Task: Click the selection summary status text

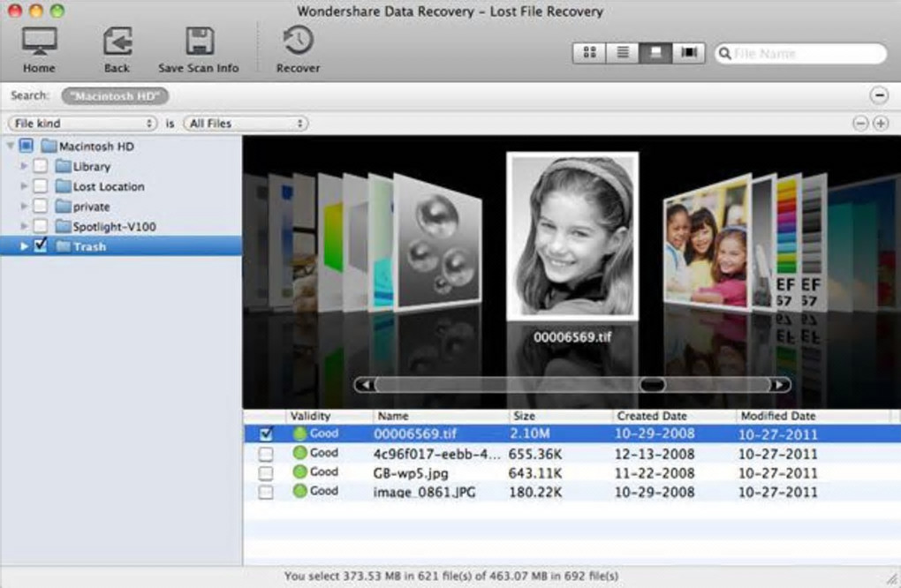Action: pos(451,576)
